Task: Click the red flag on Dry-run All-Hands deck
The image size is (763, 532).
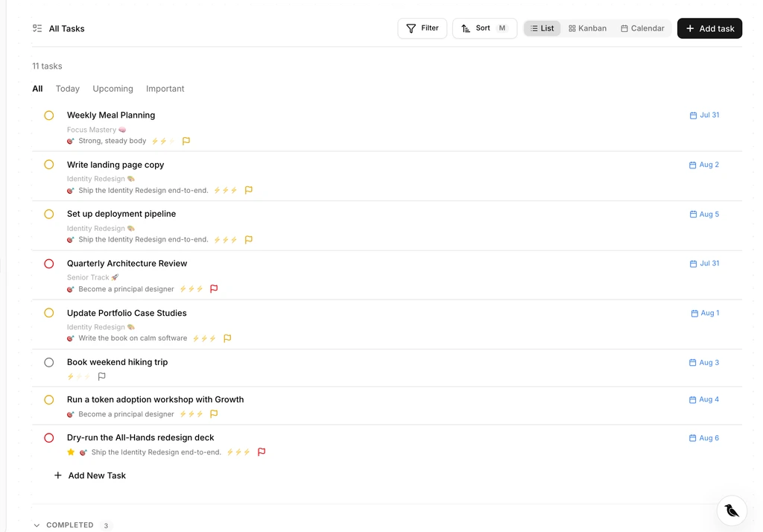Action: point(262,452)
